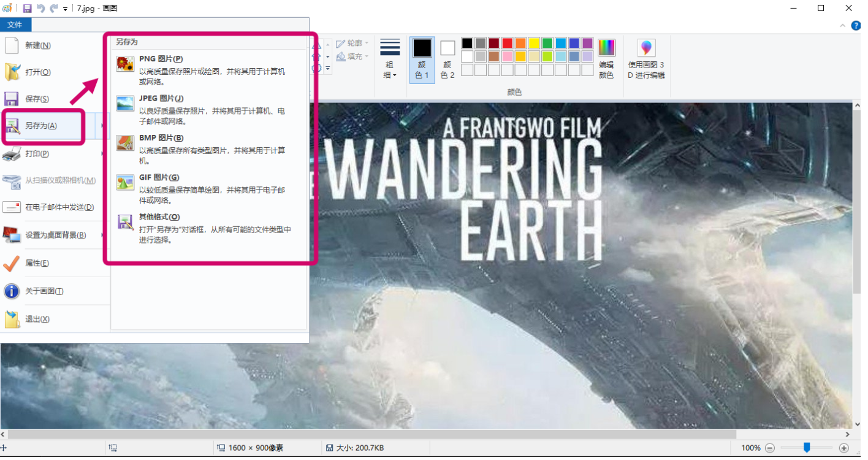Viewport: 868px width, 460px height.
Task: Click the printer icon beside 打印
Action: coord(12,154)
